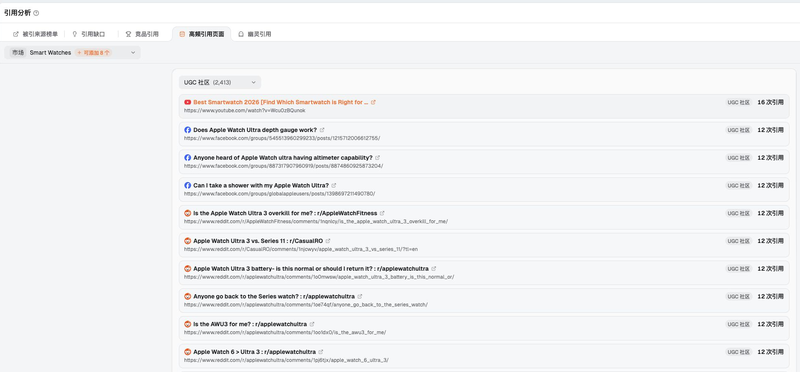Click the 引用分析 page title
800x372 pixels.
(17, 13)
